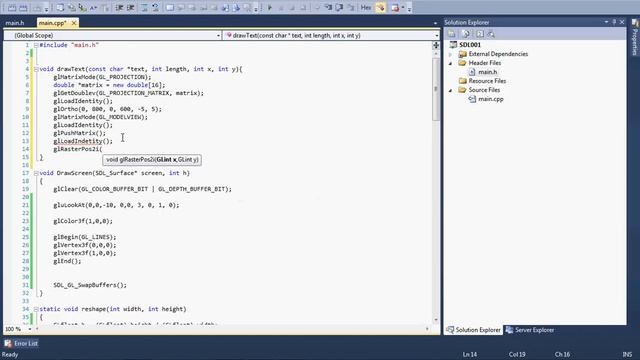
Task: Select main.cpp in Solution Explorer tree
Action: [x=491, y=99]
